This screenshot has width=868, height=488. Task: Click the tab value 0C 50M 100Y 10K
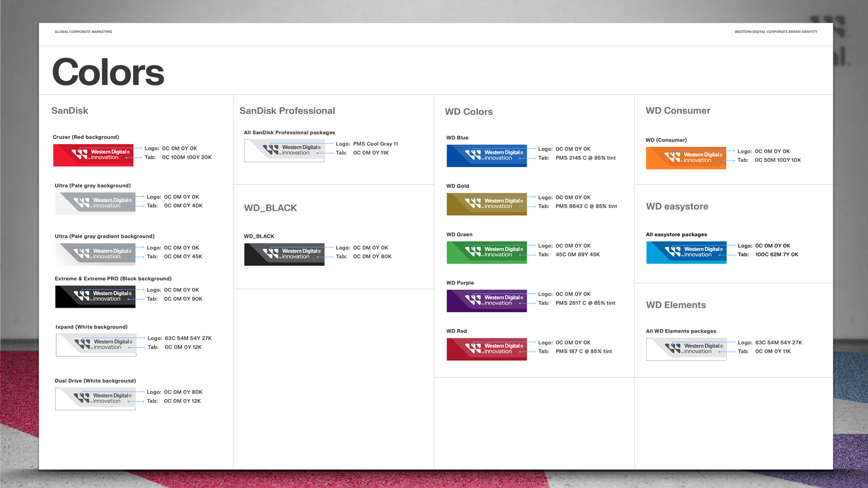tap(778, 160)
